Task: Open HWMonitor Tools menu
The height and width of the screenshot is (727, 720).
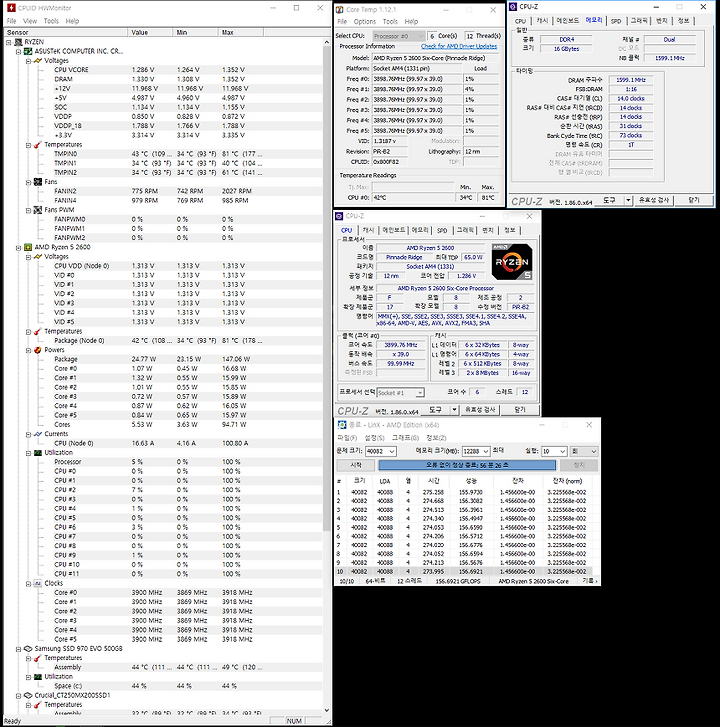Action: point(51,21)
